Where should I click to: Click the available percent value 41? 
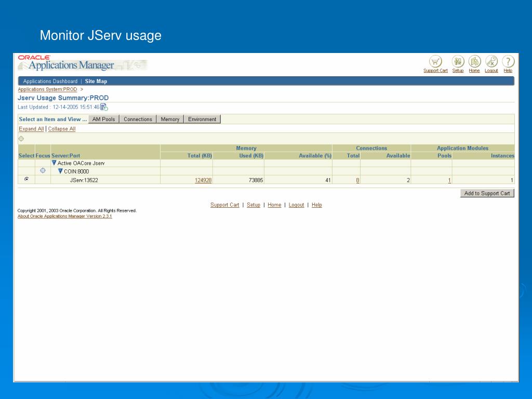328,180
